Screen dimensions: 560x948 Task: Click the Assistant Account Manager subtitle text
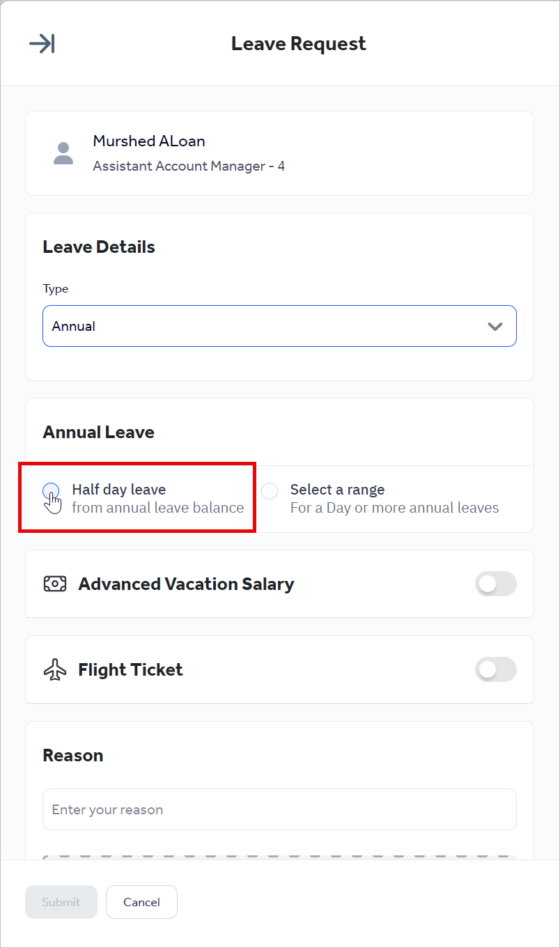189,166
